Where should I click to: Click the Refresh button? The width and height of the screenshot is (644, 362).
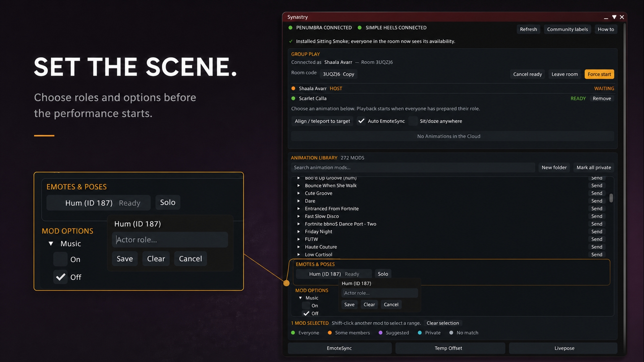point(528,29)
